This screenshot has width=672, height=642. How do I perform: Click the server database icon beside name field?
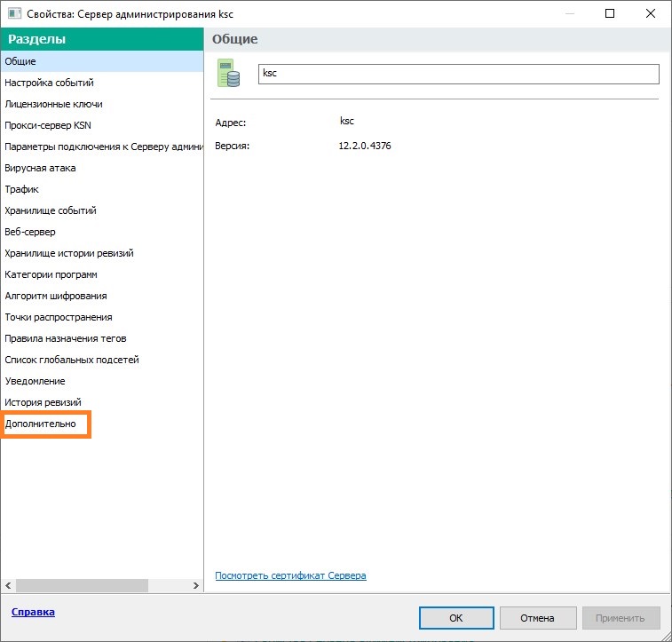(229, 74)
